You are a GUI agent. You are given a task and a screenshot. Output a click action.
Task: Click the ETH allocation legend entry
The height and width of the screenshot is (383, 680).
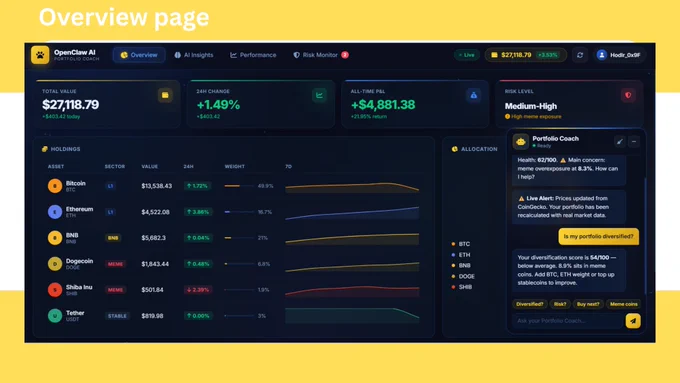(461, 255)
